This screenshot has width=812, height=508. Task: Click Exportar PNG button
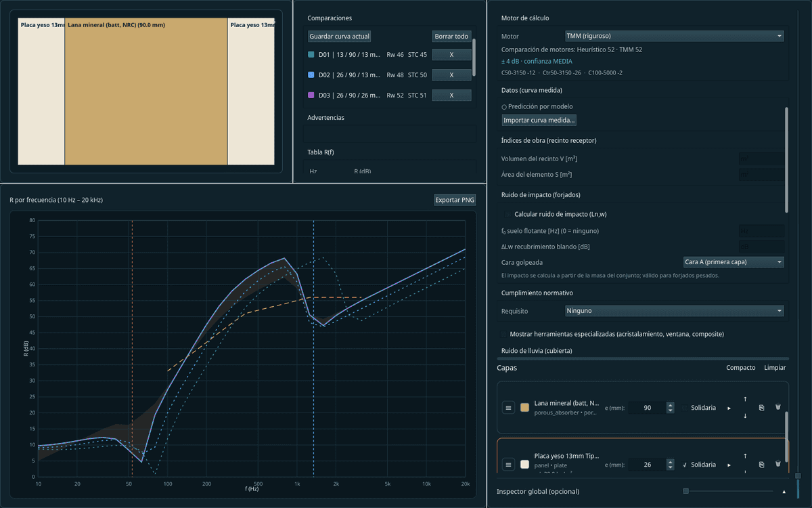[x=455, y=200]
